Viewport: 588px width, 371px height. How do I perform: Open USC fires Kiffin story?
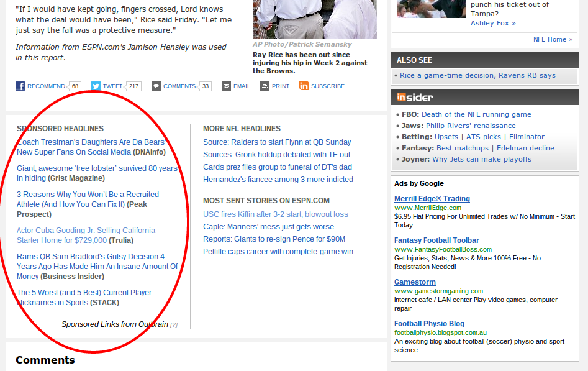tap(275, 214)
